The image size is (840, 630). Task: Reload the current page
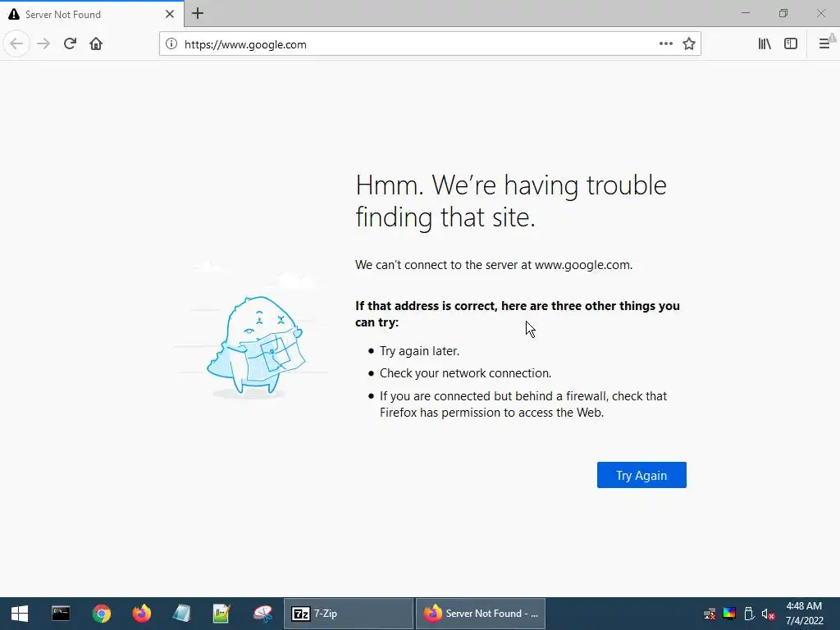[x=70, y=44]
